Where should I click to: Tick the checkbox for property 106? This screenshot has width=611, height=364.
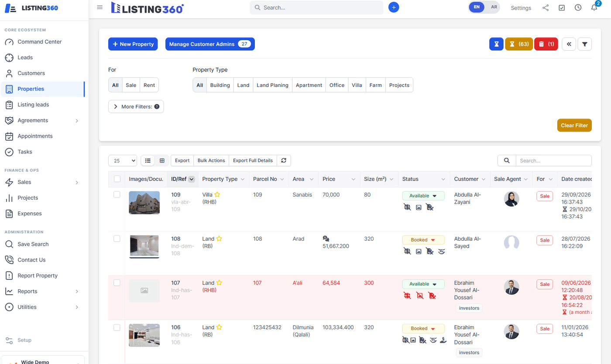point(117,327)
